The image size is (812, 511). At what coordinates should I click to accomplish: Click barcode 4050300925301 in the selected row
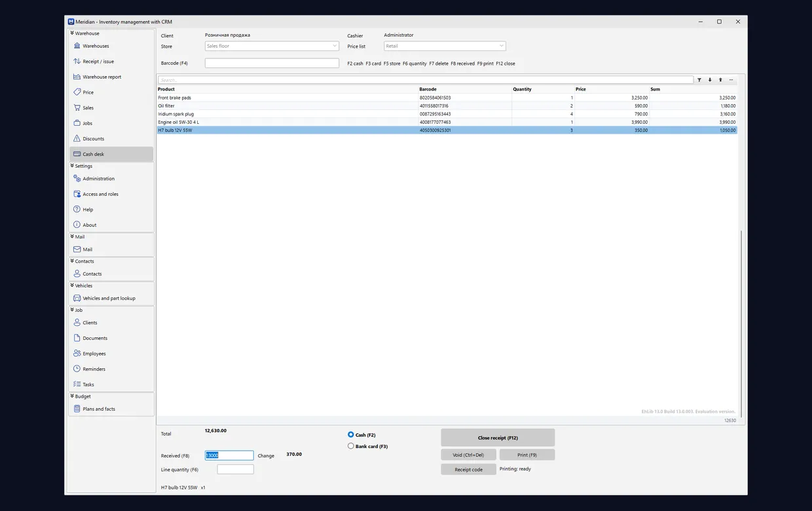point(435,130)
